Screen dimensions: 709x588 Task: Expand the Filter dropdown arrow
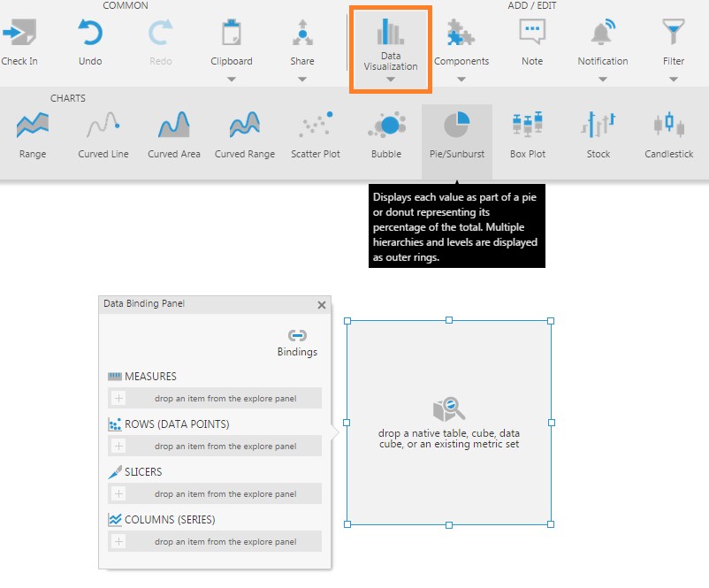[x=673, y=80]
